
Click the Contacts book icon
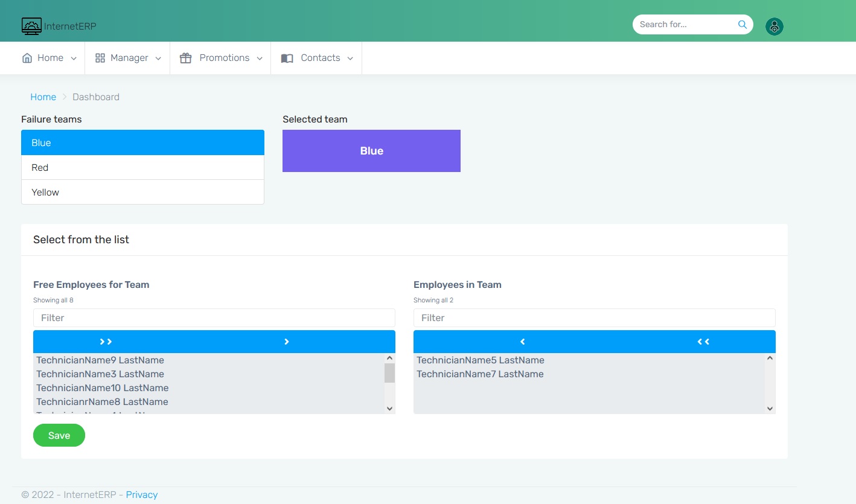click(x=287, y=58)
